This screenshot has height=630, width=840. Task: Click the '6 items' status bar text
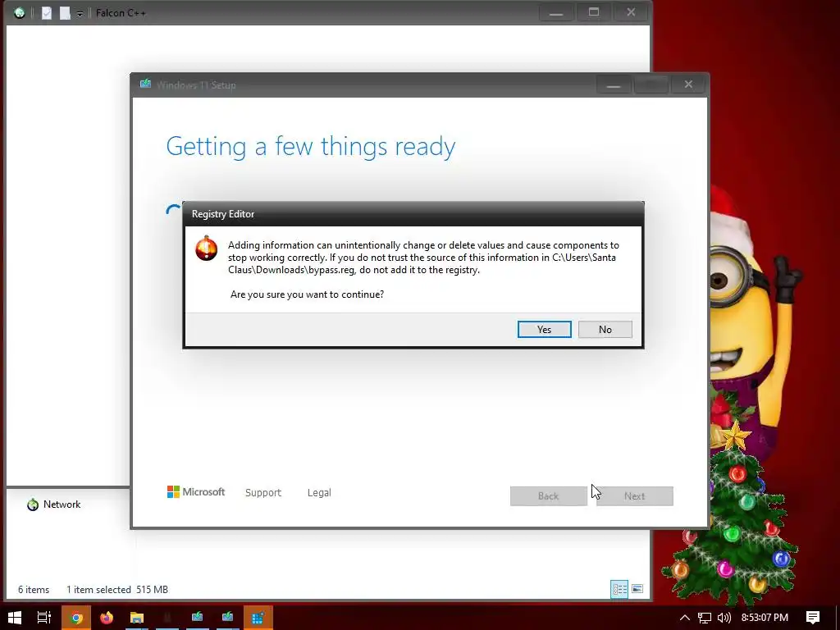click(34, 589)
